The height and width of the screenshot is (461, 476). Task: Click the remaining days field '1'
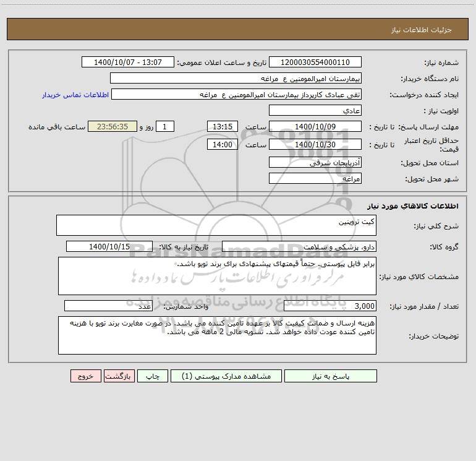(x=165, y=126)
